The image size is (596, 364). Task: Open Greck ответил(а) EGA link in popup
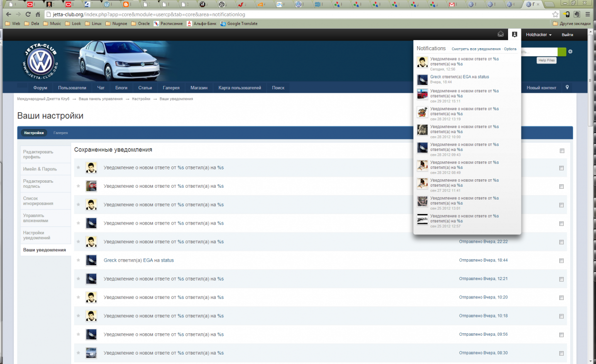coord(459,77)
